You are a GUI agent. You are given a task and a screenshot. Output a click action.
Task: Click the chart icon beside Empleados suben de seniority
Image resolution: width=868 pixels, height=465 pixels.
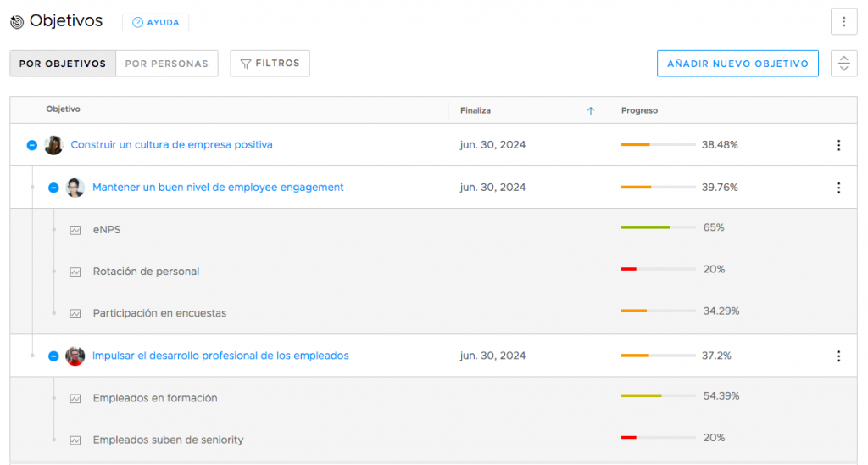coord(75,440)
